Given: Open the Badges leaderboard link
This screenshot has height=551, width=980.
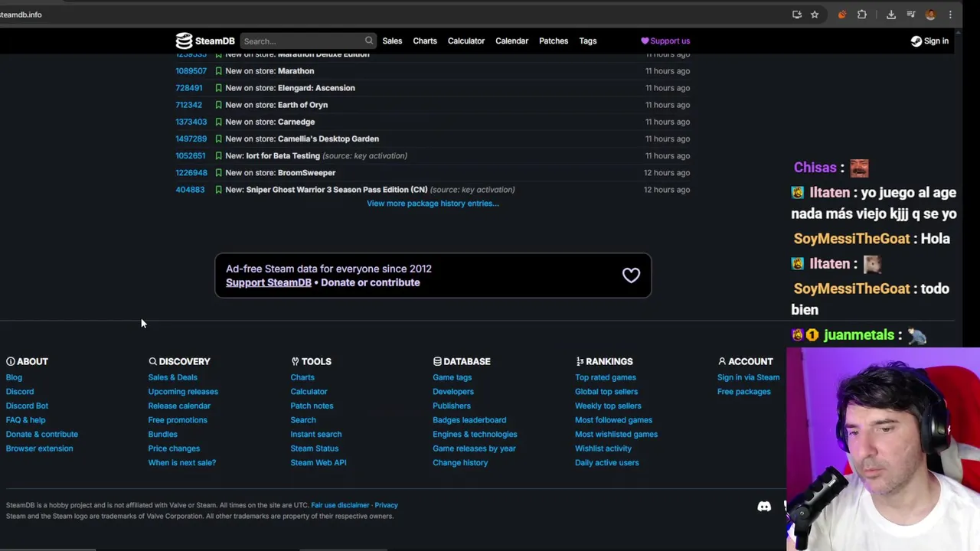Looking at the screenshot, I should click(x=469, y=420).
